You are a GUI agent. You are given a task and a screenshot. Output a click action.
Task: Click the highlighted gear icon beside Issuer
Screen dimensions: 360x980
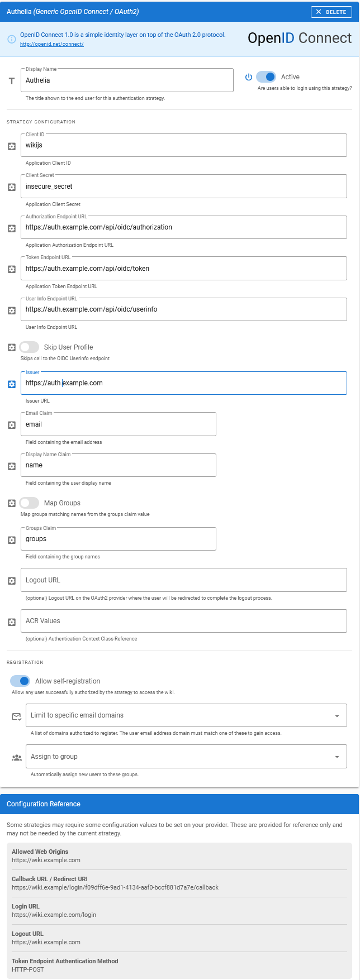(12, 384)
